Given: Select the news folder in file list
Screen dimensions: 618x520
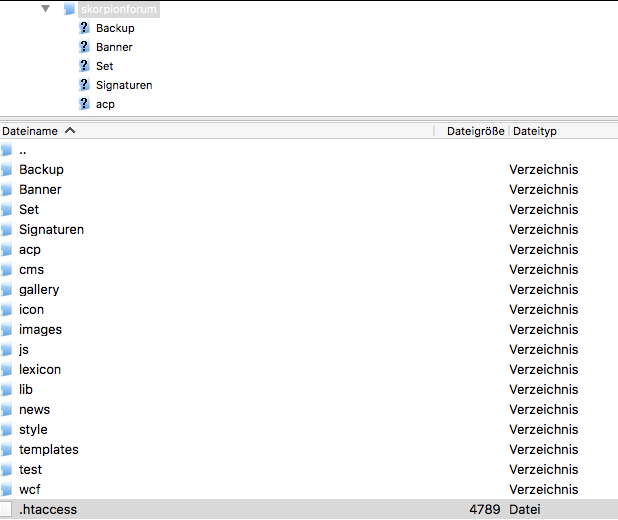Looking at the screenshot, I should click(x=34, y=410).
